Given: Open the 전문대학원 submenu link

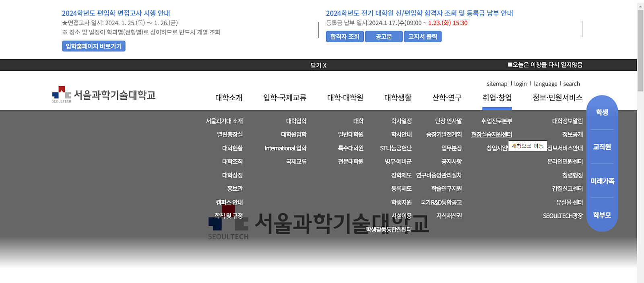Looking at the screenshot, I should [x=351, y=161].
